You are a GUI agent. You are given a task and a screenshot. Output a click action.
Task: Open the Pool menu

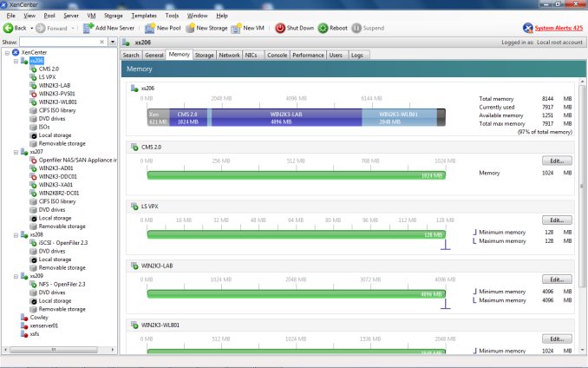tap(49, 16)
